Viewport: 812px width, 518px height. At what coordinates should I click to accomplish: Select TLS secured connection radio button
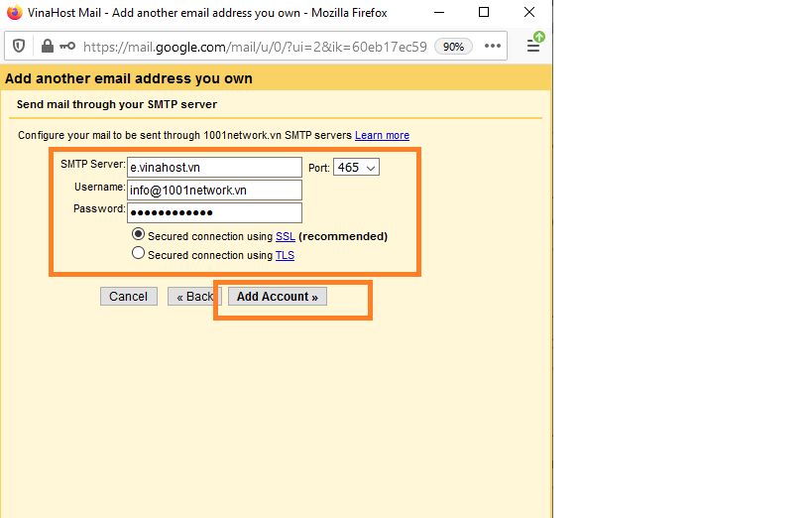pos(138,253)
